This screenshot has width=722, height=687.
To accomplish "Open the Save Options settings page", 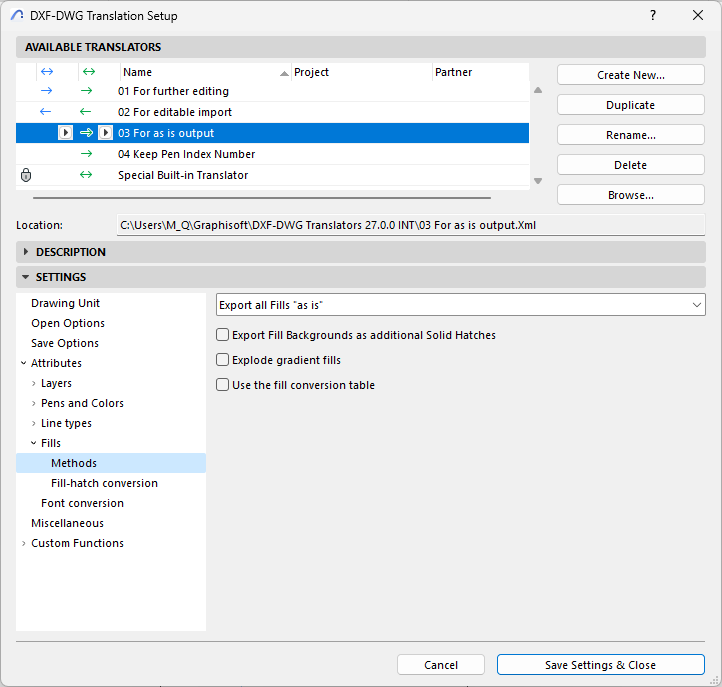I will [x=66, y=343].
